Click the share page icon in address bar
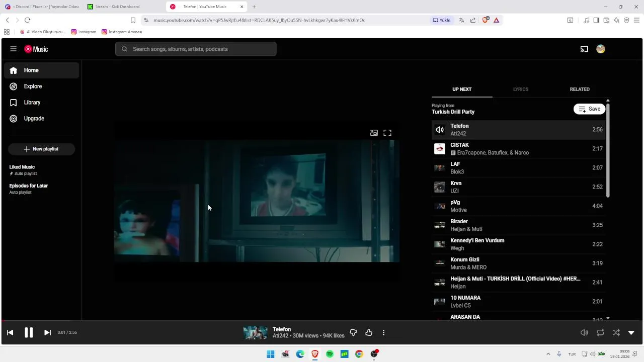644x362 pixels. (x=473, y=20)
